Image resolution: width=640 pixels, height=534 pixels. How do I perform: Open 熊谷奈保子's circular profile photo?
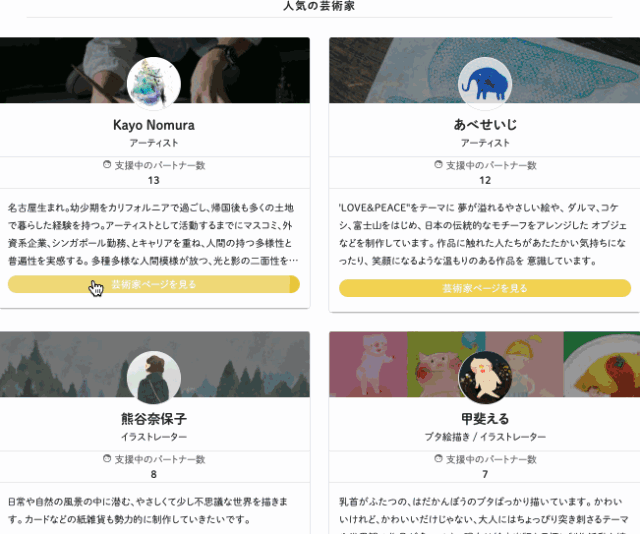tap(154, 378)
